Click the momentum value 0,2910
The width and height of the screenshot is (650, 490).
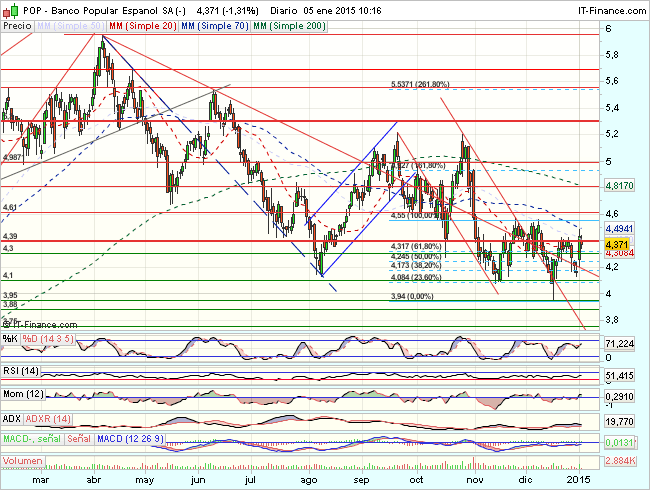(x=619, y=397)
